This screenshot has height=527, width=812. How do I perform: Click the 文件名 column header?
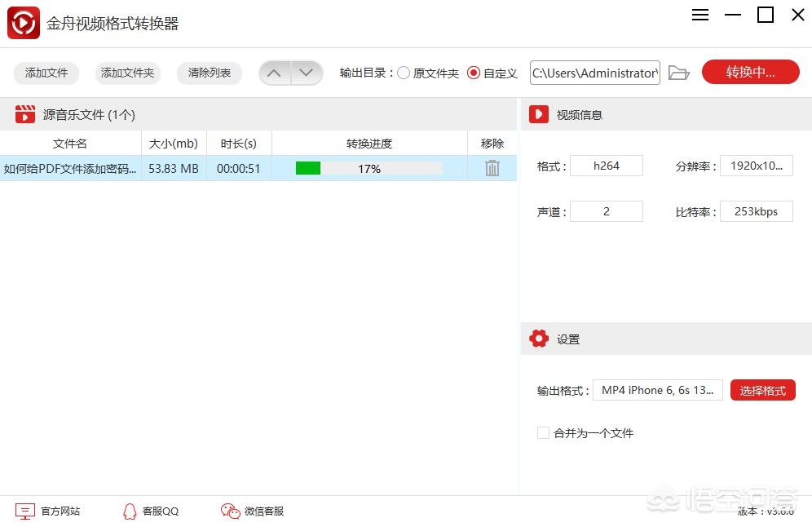pos(70,144)
